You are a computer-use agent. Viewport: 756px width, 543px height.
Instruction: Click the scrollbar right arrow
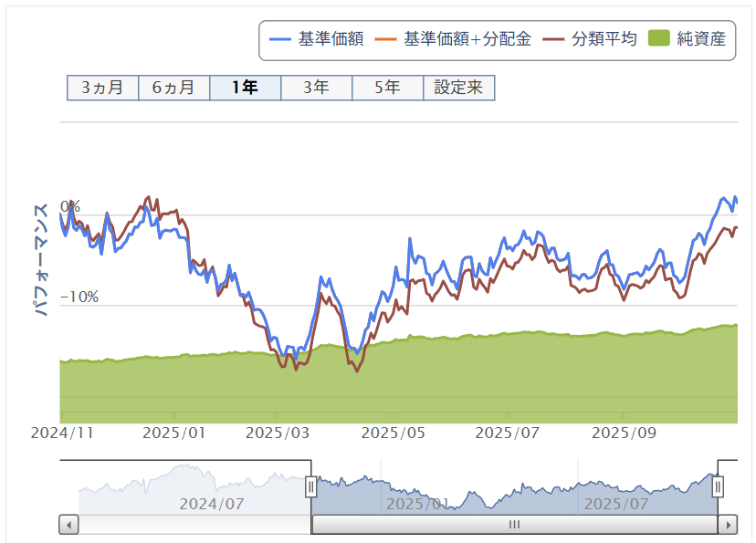click(x=728, y=525)
